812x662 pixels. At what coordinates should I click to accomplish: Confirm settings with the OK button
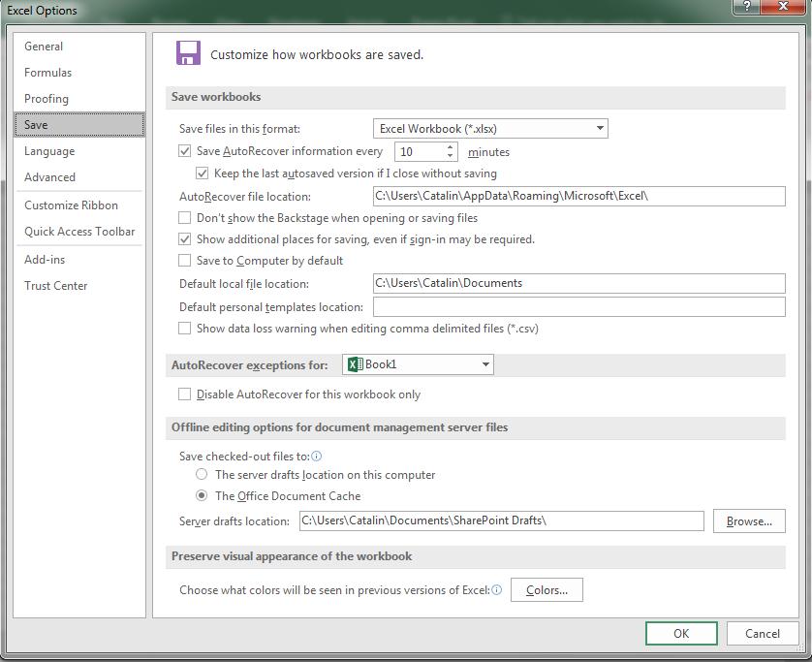[681, 634]
